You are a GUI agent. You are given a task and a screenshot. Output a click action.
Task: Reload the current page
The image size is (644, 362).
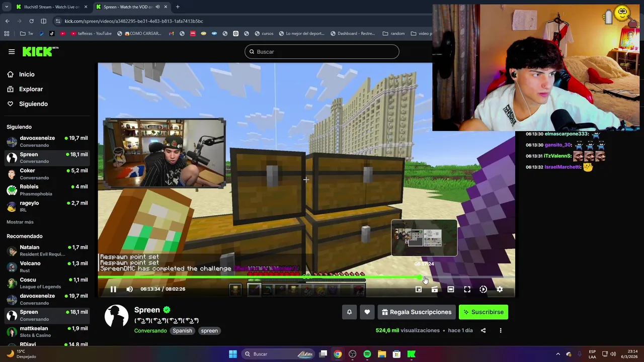pyautogui.click(x=31, y=21)
